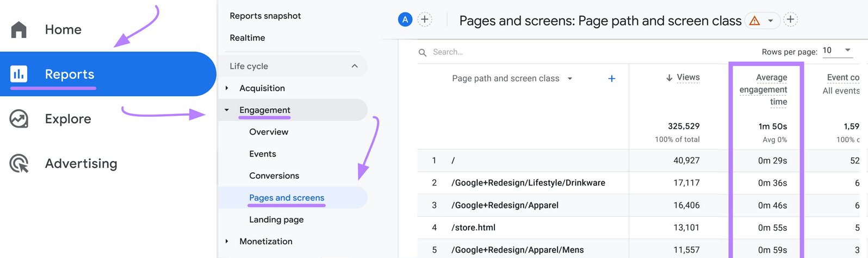
Task: Sort table by Views column header
Action: click(x=688, y=78)
